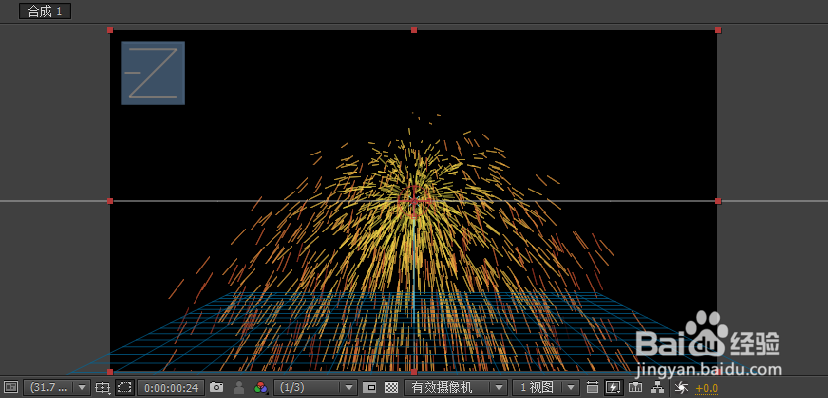Open the resolution dropdown showing (1/3)
828x398 pixels.
(315, 388)
